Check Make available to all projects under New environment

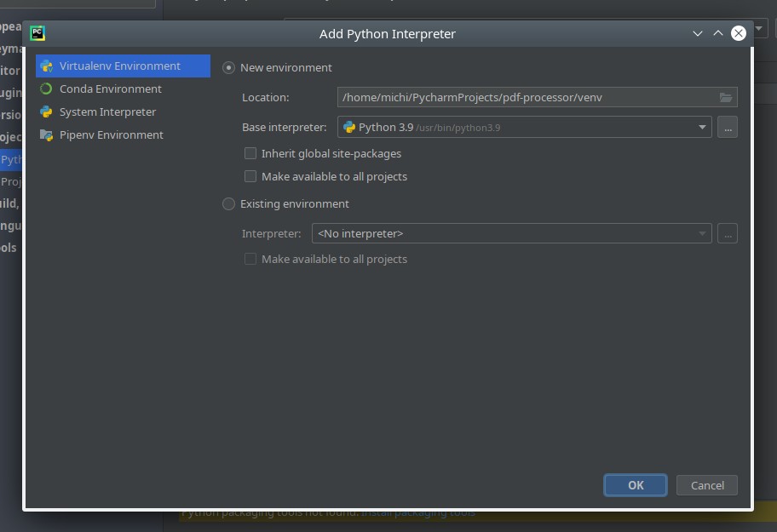point(250,176)
